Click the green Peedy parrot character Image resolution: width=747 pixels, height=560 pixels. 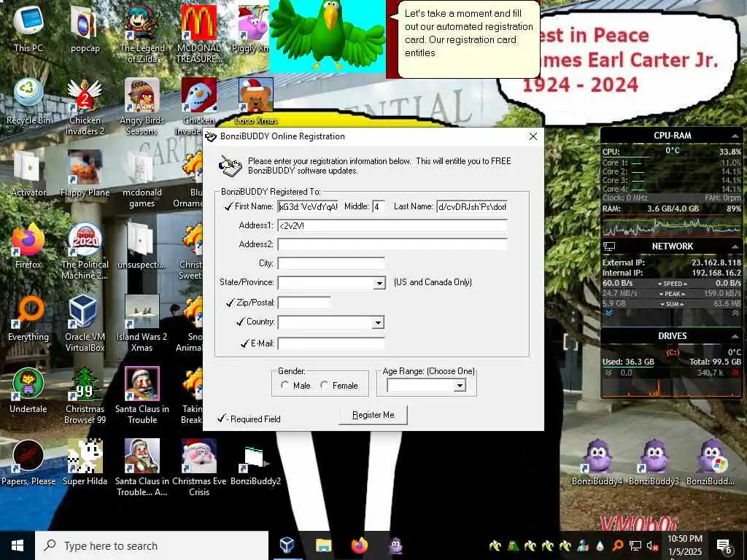coord(328,36)
